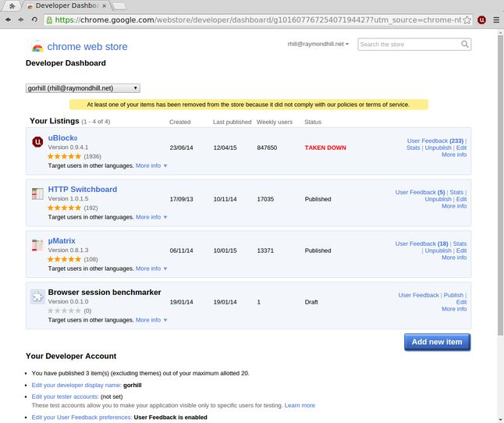Open the rhill@raymondhill.net account menu
Screen dimensions: 504x423
pos(318,44)
